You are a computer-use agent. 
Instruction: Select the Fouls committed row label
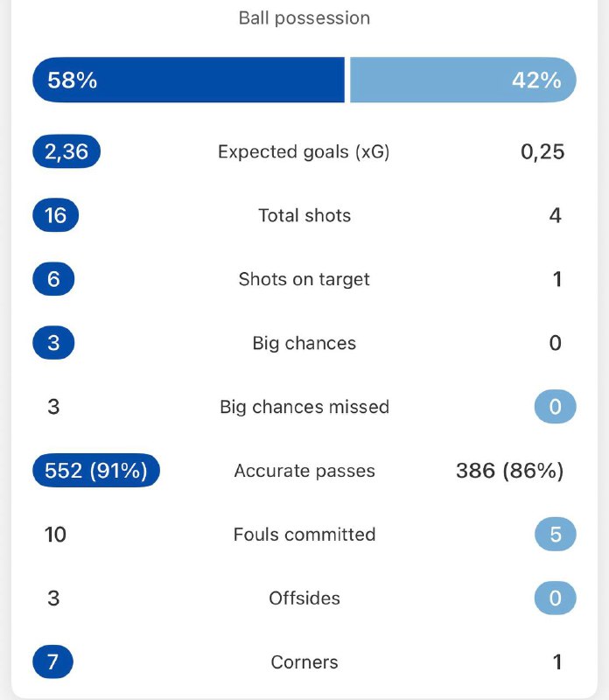coord(304,534)
